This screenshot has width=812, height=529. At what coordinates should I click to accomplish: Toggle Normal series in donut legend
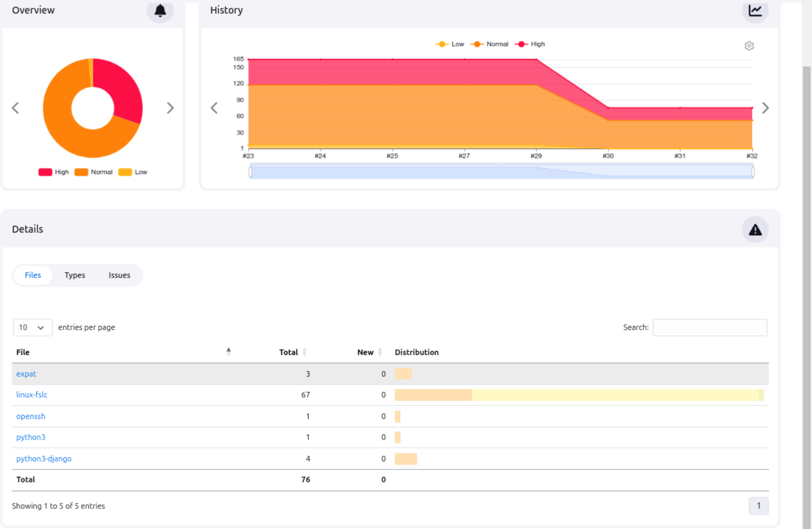93,172
